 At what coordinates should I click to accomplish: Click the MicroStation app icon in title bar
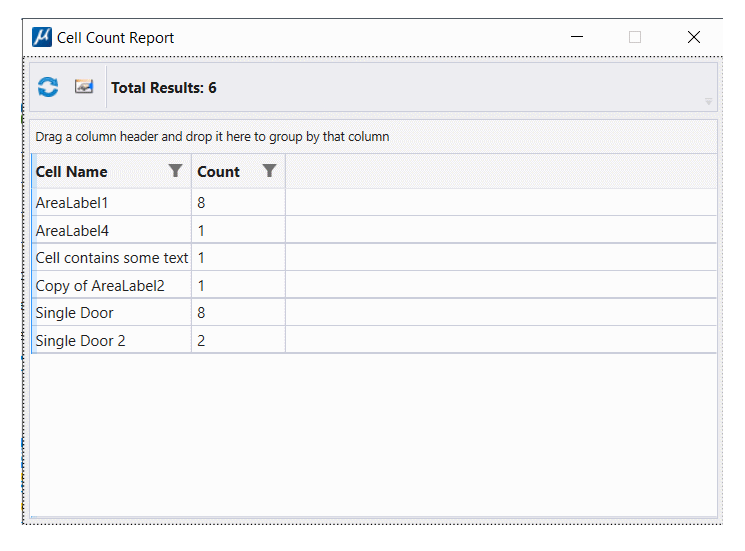point(42,37)
